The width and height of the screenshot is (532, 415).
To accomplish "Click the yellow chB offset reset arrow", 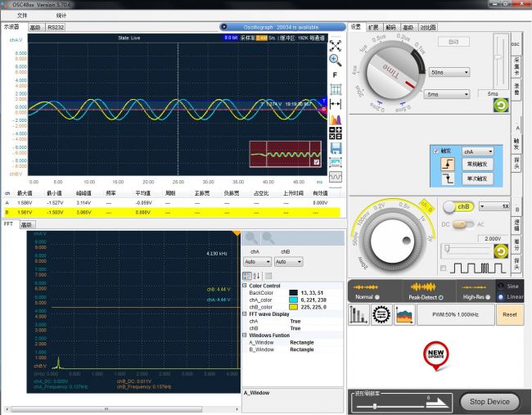I will click(x=500, y=251).
